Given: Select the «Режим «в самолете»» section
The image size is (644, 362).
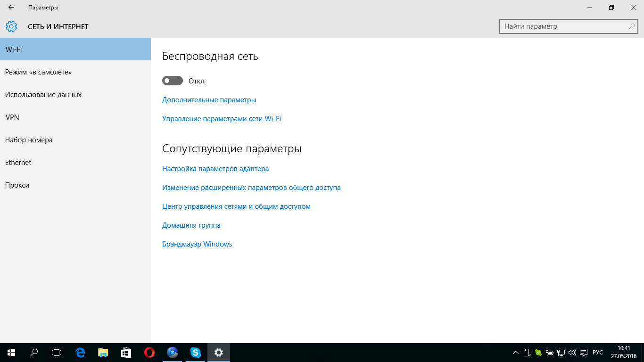Looking at the screenshot, I should (x=38, y=72).
